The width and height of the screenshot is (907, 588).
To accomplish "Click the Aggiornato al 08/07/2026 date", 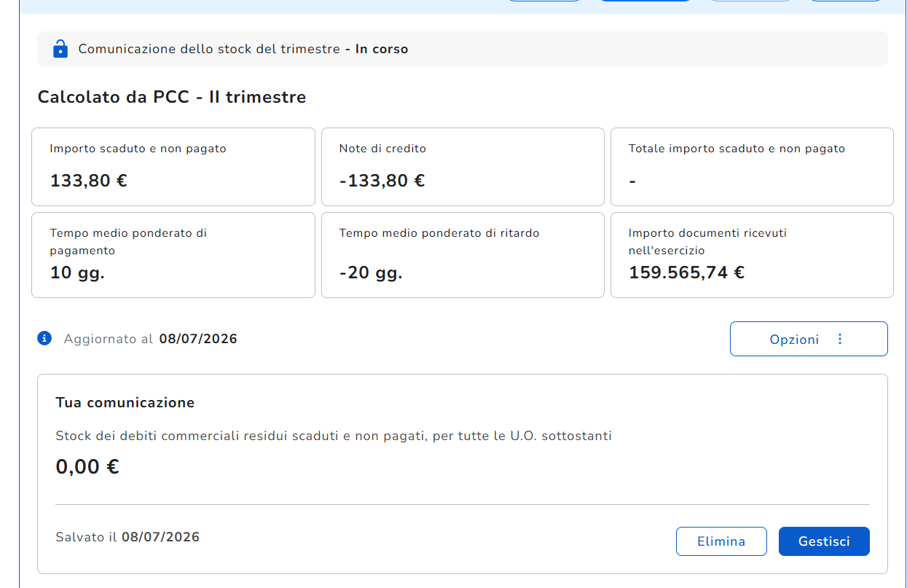I will [x=198, y=339].
